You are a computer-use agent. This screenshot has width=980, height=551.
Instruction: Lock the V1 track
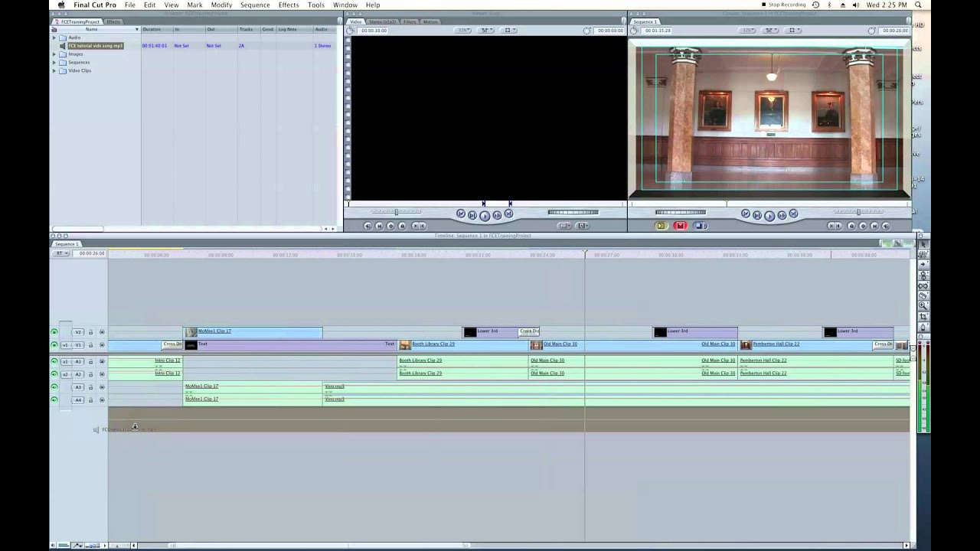click(90, 345)
